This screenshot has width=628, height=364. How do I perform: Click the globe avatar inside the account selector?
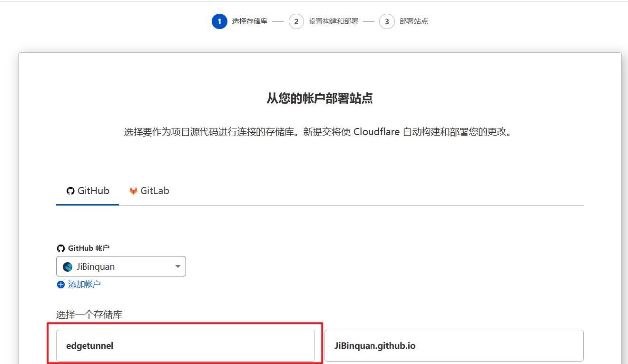click(68, 266)
